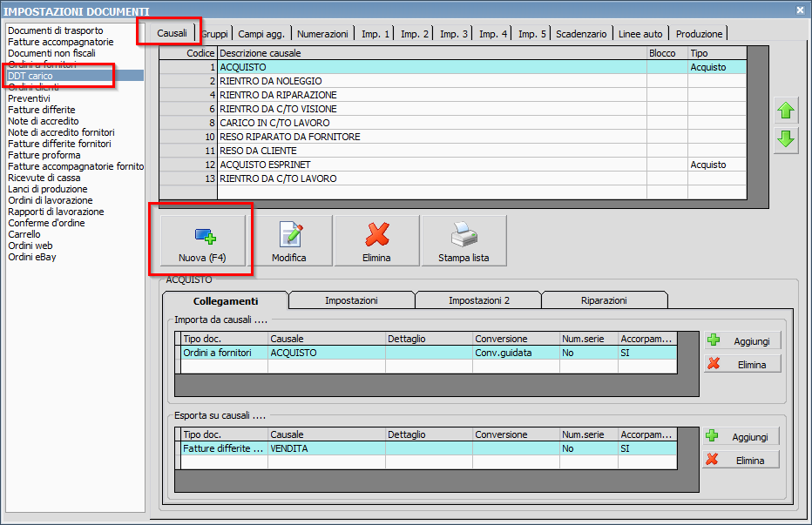Select the RESO DA CLIENTE row
Image resolution: width=812 pixels, height=525 pixels.
click(453, 151)
